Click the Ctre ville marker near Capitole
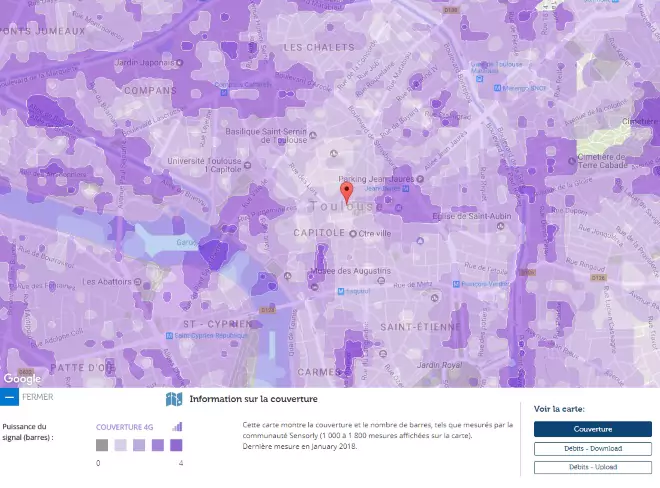Image resolution: width=660 pixels, height=488 pixels. click(x=352, y=233)
